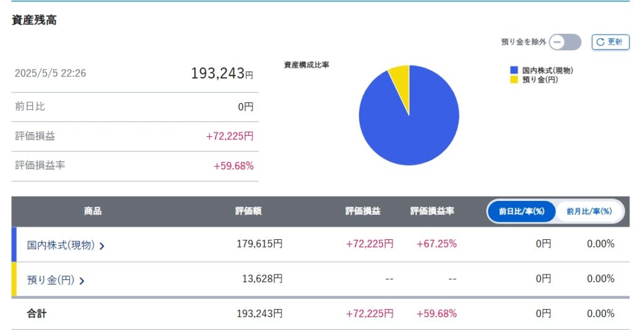The image size is (644, 336).
Task: Click the refresh icon in 更新 button
Action: 600,42
